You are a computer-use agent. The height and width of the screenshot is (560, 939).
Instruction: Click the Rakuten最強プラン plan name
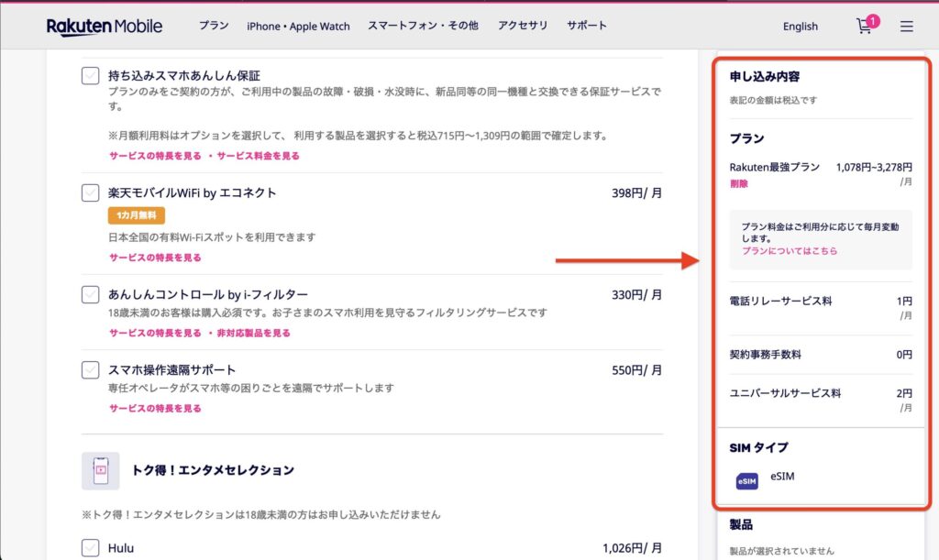[x=774, y=168]
